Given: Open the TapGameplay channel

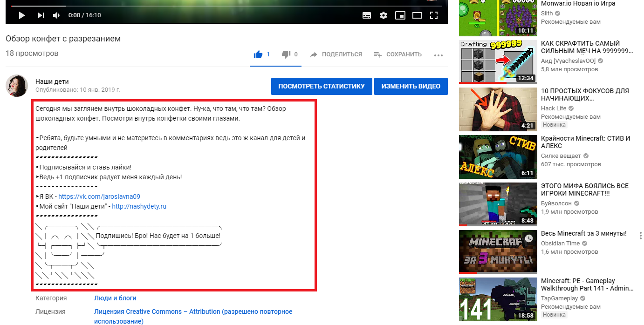Looking at the screenshot, I should (x=559, y=298).
